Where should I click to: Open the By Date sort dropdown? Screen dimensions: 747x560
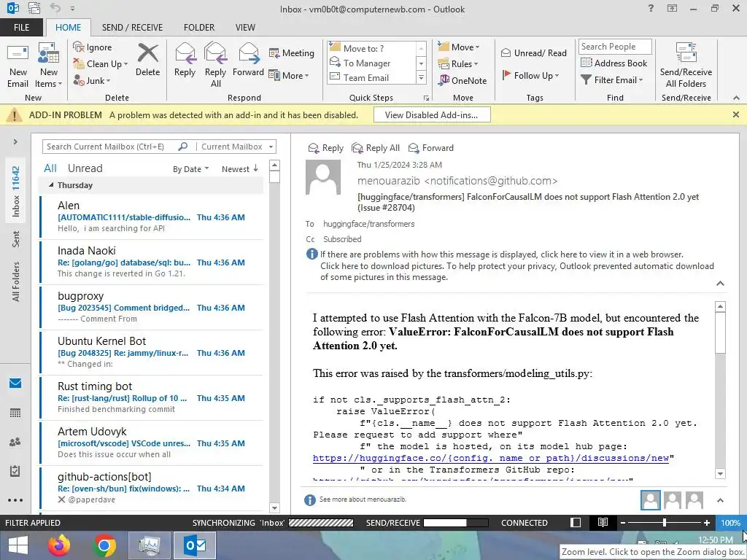pos(190,169)
